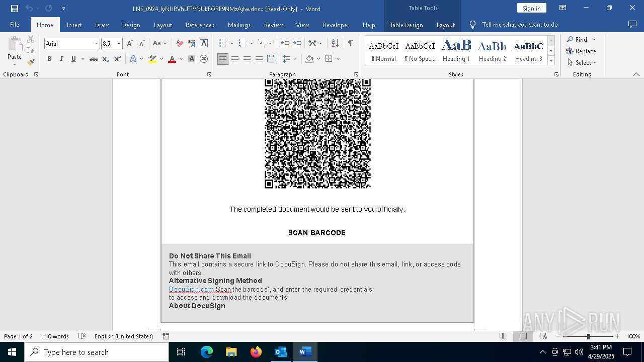Toggle Superscript formatting
Screen dimensions: 644x362
coord(118,59)
